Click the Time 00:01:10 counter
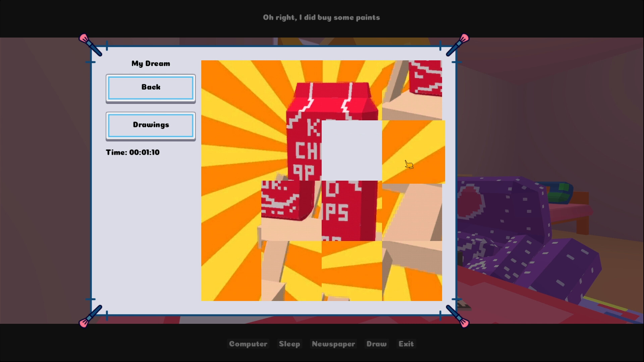 (133, 153)
